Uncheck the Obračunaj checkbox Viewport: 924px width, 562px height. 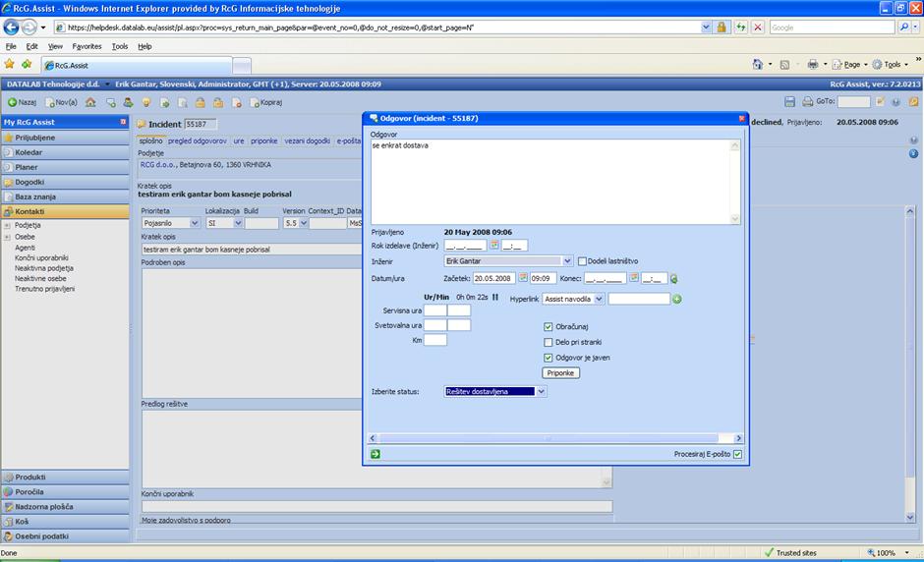(x=549, y=326)
